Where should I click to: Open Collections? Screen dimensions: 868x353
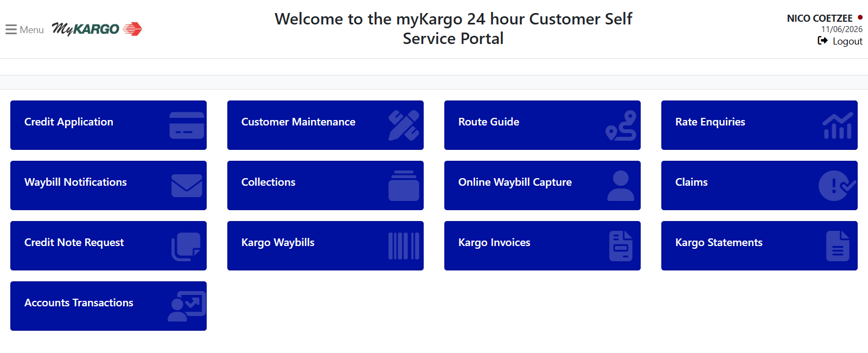[325, 185]
